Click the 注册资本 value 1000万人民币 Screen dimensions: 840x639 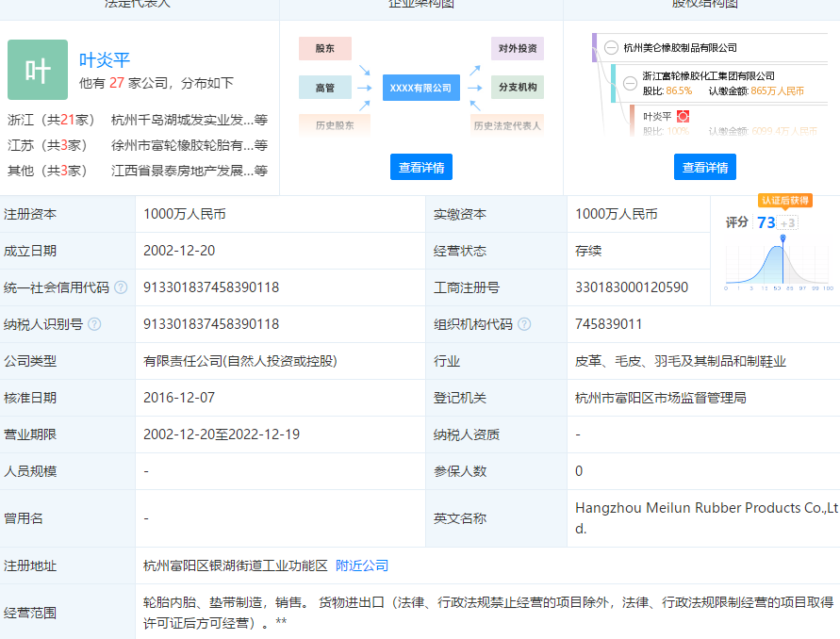click(x=184, y=214)
